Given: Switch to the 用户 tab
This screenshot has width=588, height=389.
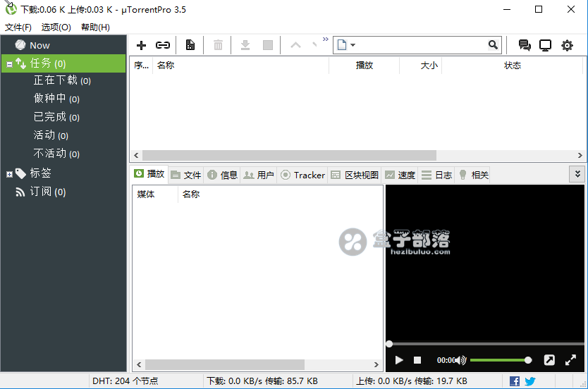Looking at the screenshot, I should [259, 175].
